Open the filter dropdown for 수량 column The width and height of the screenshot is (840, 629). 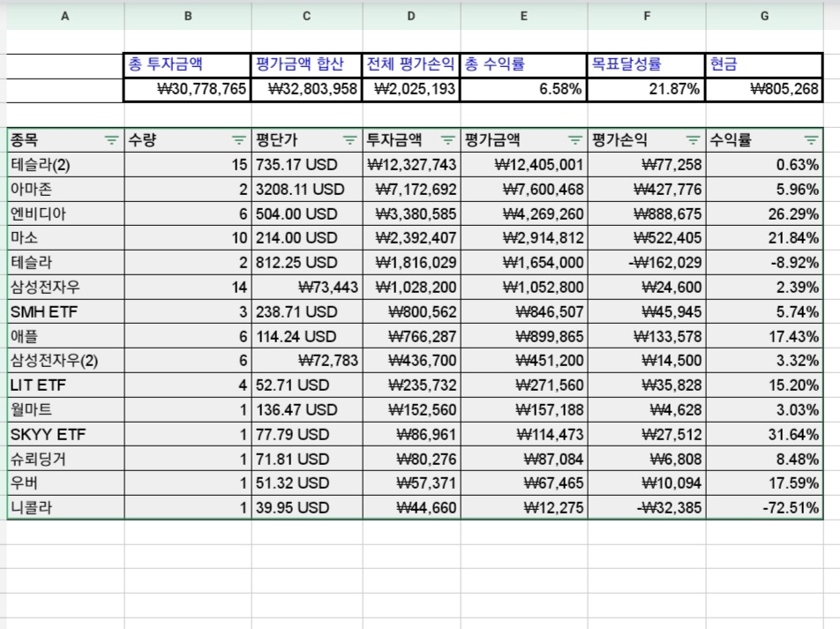(238, 140)
